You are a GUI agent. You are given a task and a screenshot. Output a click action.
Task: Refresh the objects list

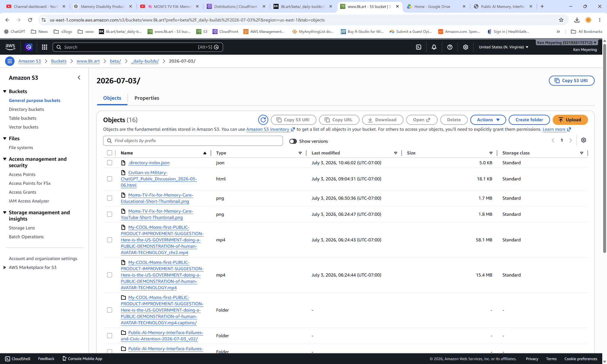point(263,120)
